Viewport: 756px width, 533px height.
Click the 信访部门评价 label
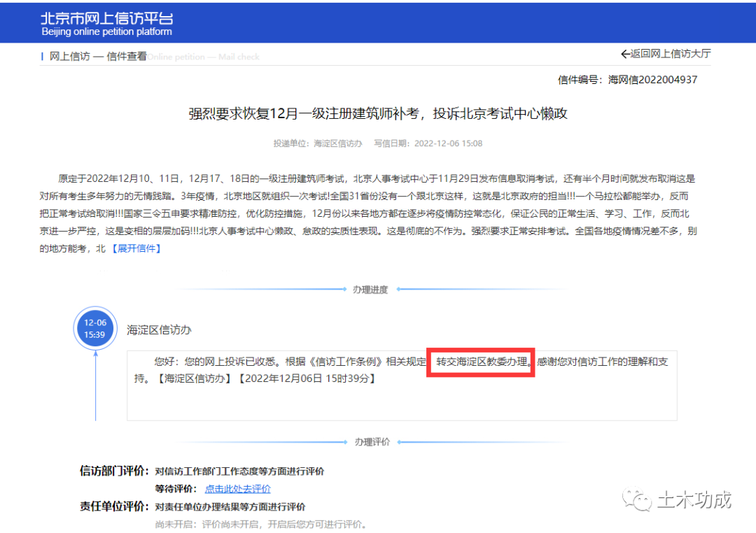114,471
